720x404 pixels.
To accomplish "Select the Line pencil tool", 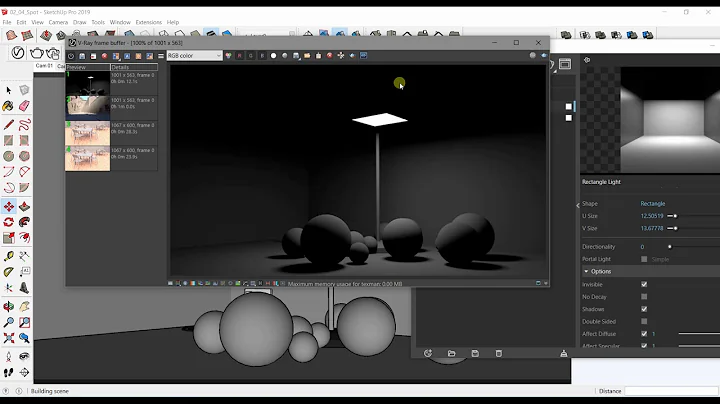I will [x=9, y=124].
